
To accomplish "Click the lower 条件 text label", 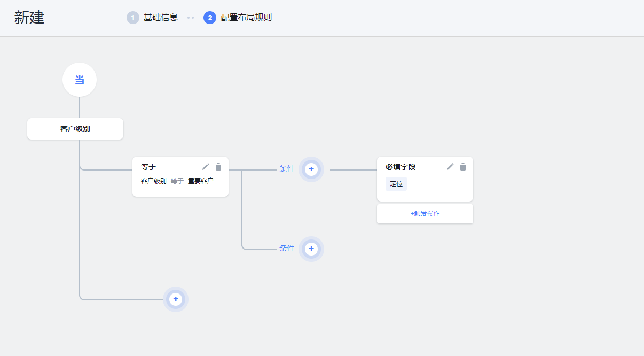I will tap(287, 249).
